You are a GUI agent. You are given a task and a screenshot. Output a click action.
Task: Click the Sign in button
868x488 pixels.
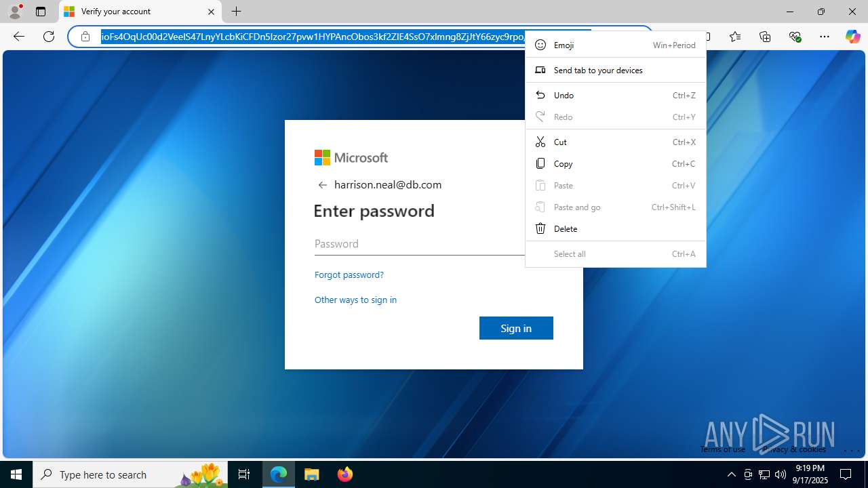pyautogui.click(x=516, y=328)
